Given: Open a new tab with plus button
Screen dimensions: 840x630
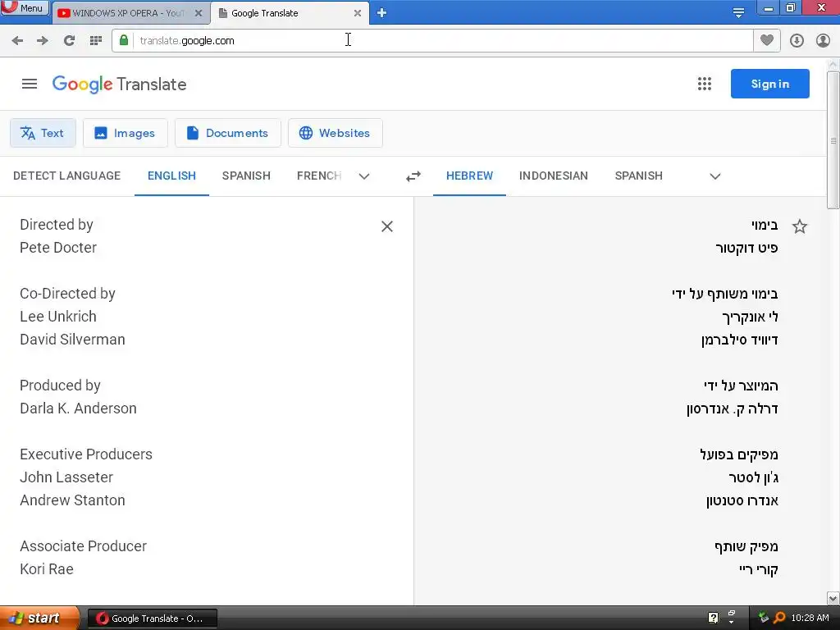Looking at the screenshot, I should point(382,13).
